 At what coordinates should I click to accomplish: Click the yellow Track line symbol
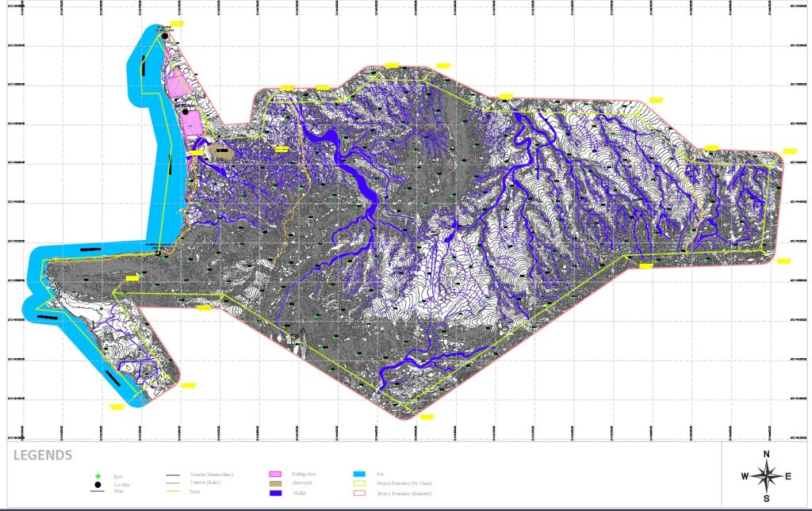(x=174, y=491)
